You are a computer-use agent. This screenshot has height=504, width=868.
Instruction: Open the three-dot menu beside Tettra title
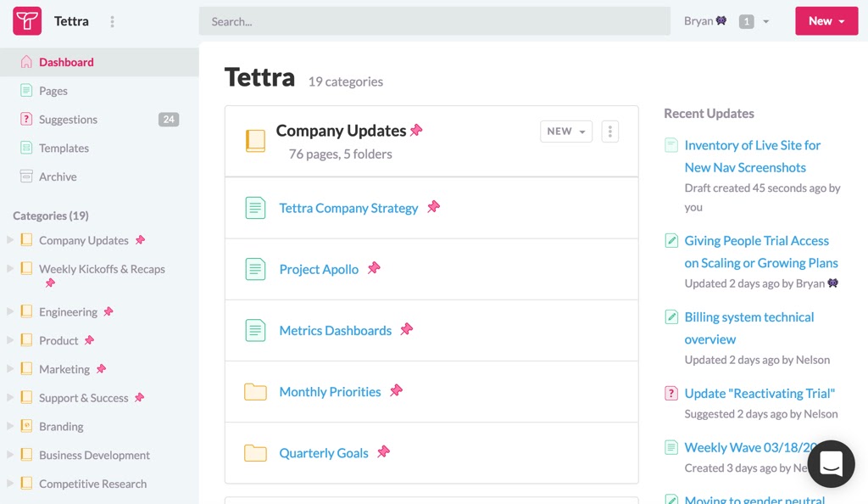113,22
